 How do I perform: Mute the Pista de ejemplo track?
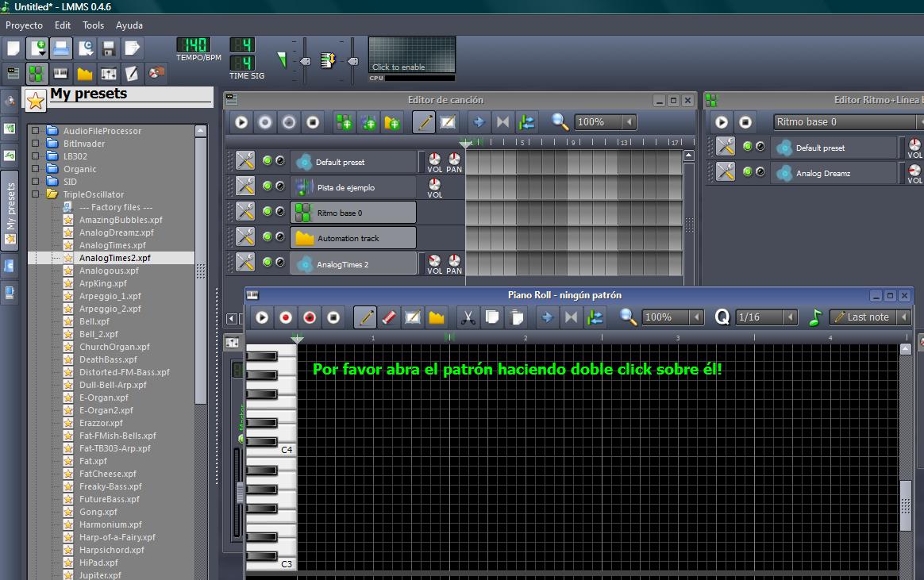click(268, 186)
